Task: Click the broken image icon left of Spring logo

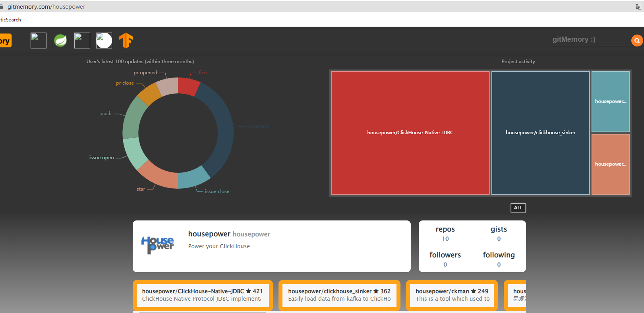Action: click(39, 41)
